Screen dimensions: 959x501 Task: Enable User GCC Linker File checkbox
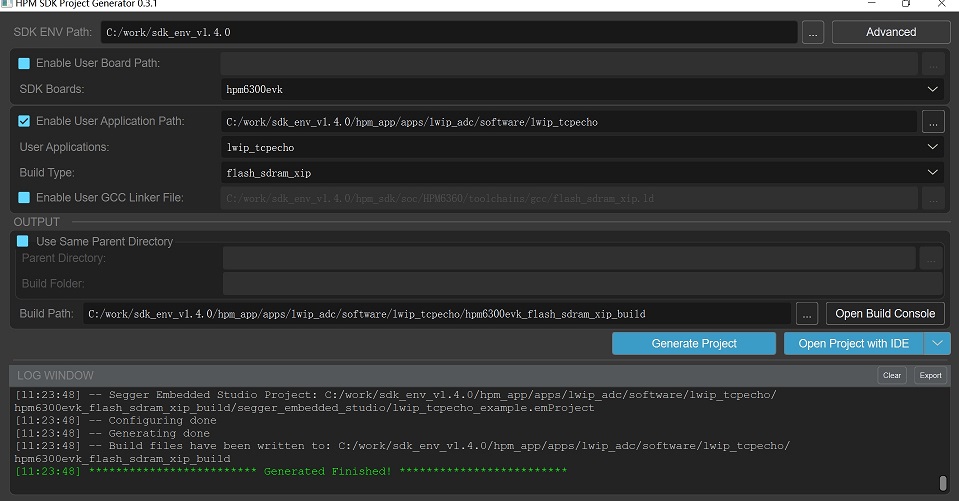(24, 198)
